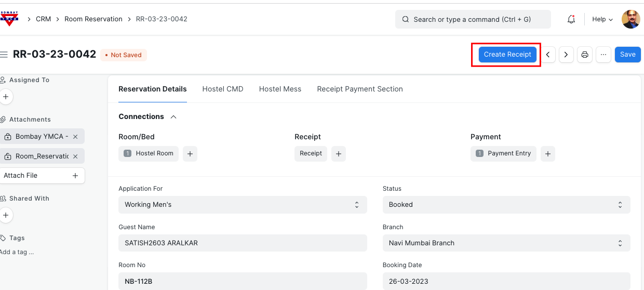The image size is (644, 290).
Task: Open the Application For dropdown
Action: [x=243, y=205]
